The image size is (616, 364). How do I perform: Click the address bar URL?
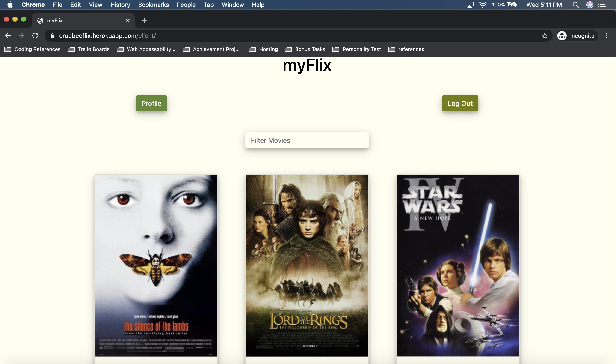(x=107, y=36)
